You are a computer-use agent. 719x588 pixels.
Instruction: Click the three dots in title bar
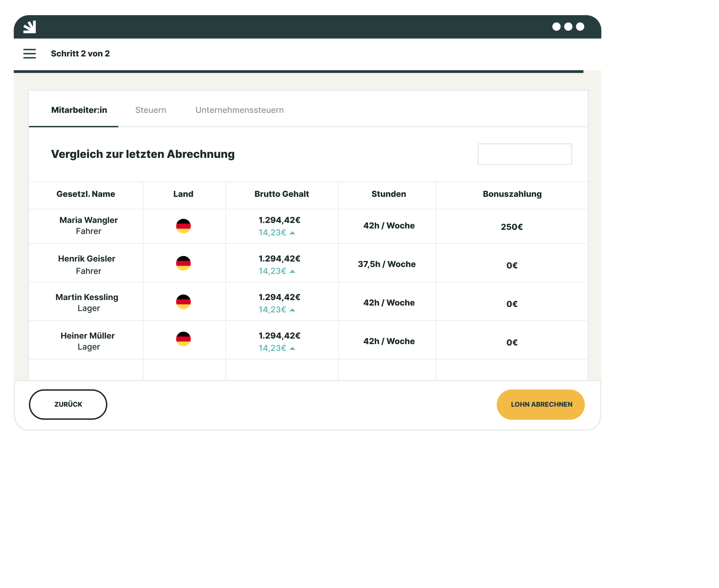568,27
